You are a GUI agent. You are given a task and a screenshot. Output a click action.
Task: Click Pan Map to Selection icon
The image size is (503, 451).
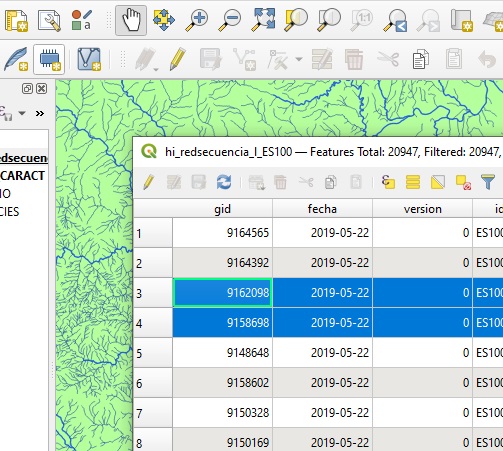(164, 21)
